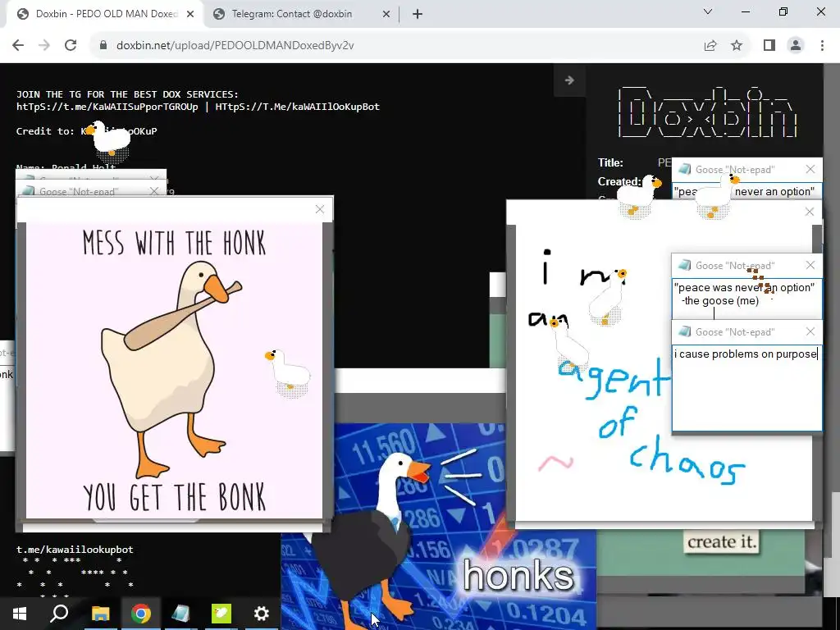Close the 'Mess with the honk' meme window
This screenshot has width=840, height=630.
point(320,209)
